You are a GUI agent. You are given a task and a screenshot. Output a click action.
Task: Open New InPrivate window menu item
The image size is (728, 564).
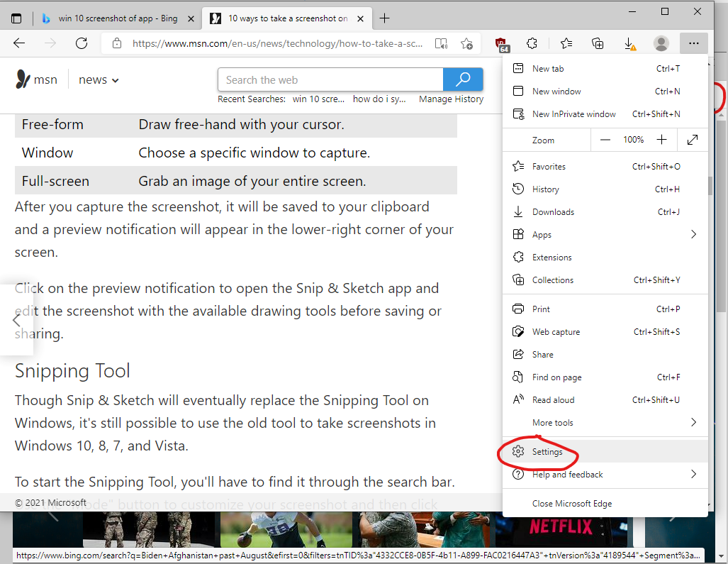click(x=605, y=114)
